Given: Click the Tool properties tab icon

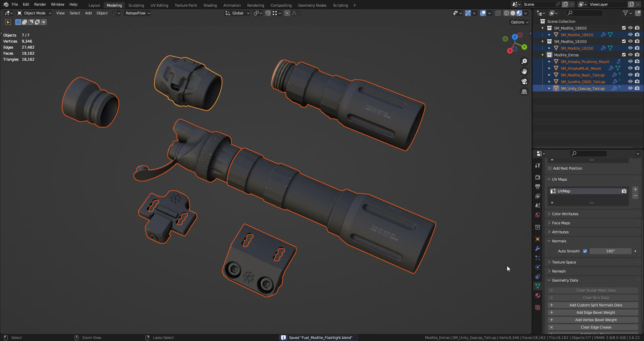Looking at the screenshot, I should coord(537,165).
